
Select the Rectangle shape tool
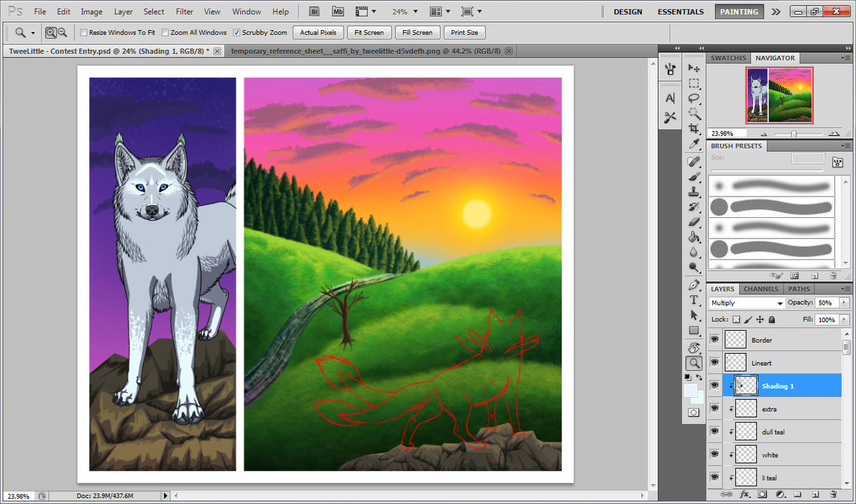pyautogui.click(x=694, y=330)
